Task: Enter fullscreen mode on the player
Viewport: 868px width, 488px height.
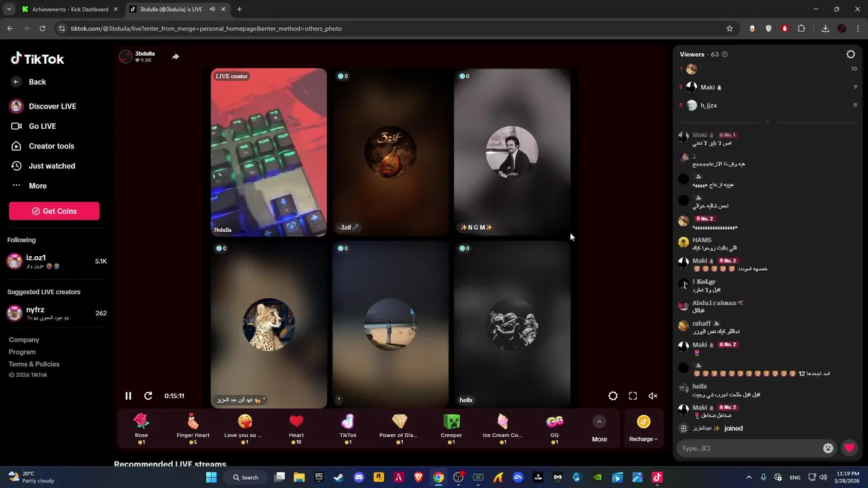Action: (x=633, y=396)
